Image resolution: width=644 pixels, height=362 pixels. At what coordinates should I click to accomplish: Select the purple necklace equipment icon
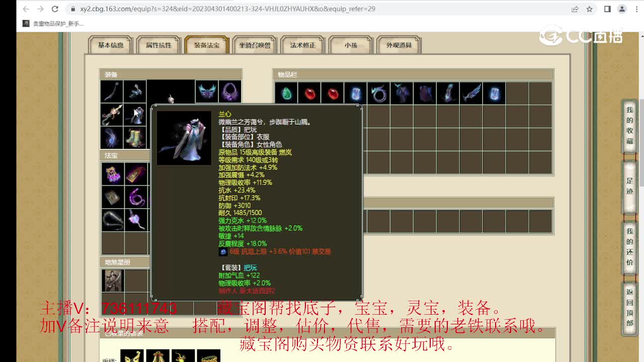230,92
